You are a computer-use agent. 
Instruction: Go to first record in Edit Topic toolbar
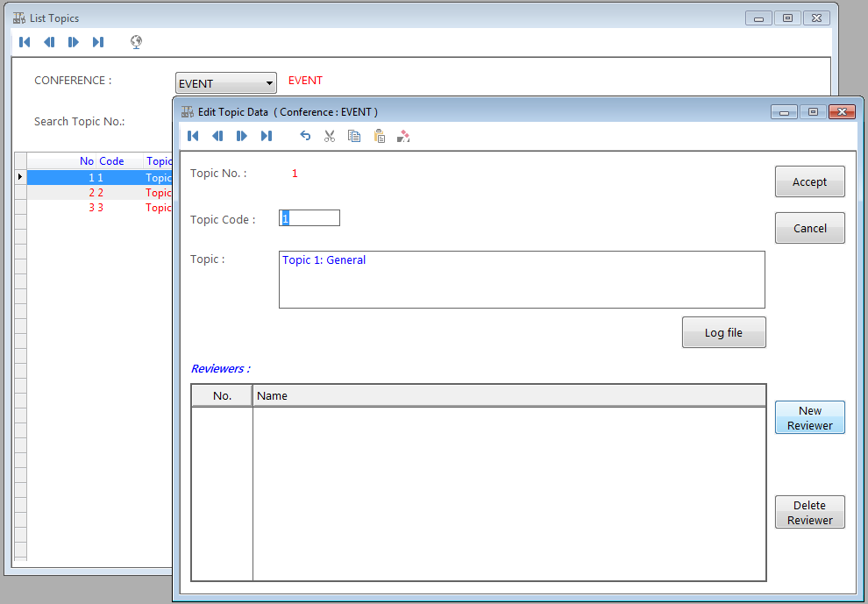(x=193, y=136)
